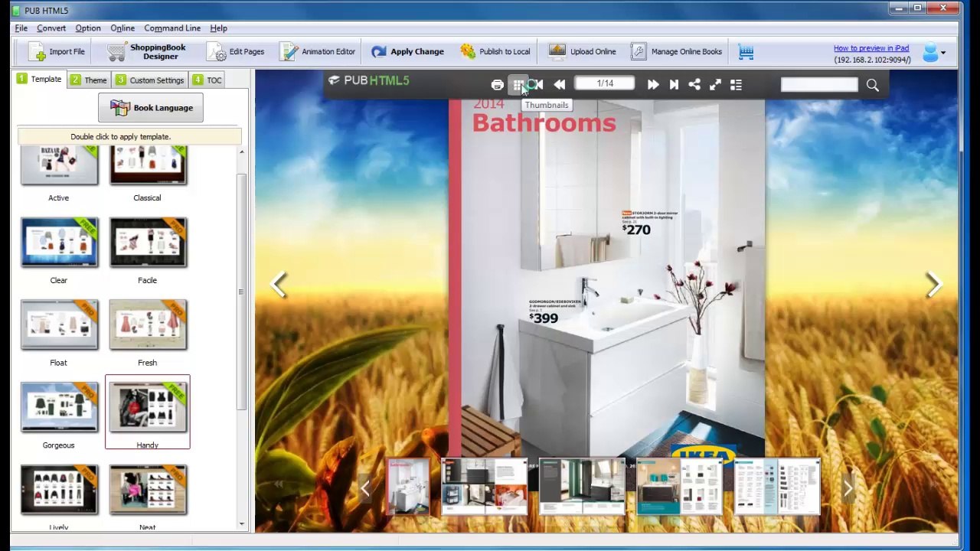980x551 pixels.
Task: Select the third dark bathroom thumbnail
Action: coord(582,487)
